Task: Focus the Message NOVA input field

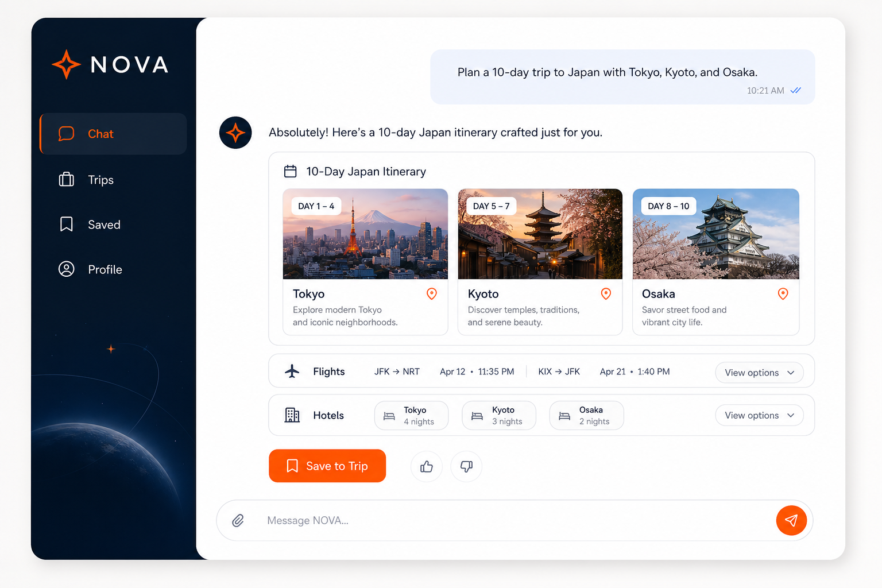Action: point(514,520)
